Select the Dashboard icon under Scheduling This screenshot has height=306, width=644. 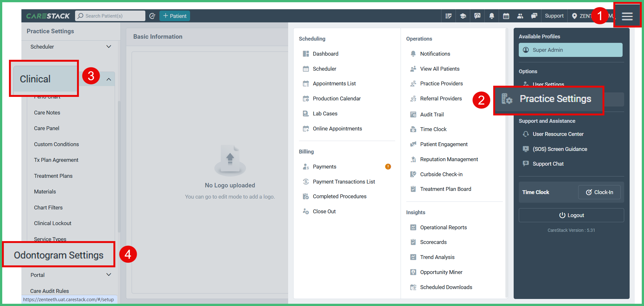[306, 54]
